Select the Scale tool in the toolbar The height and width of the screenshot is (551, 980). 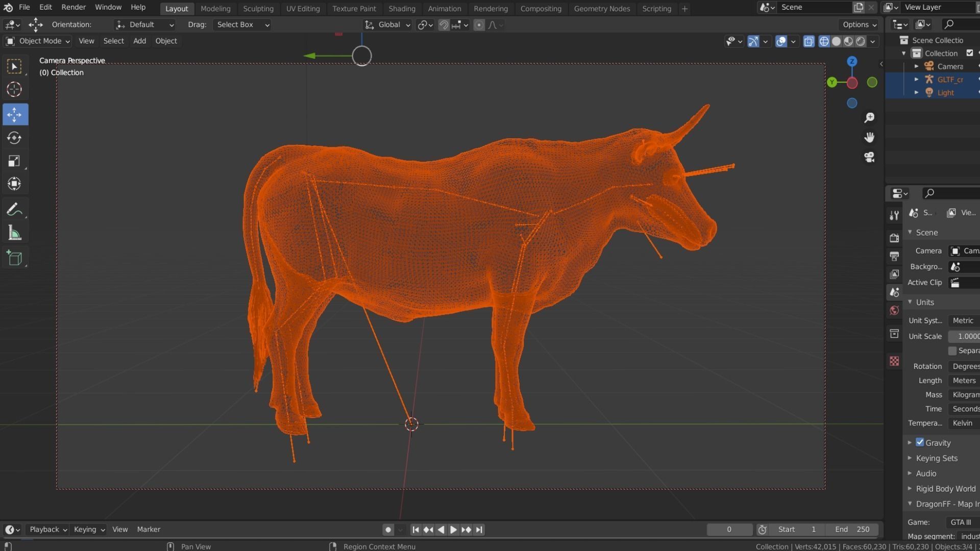pyautogui.click(x=14, y=161)
